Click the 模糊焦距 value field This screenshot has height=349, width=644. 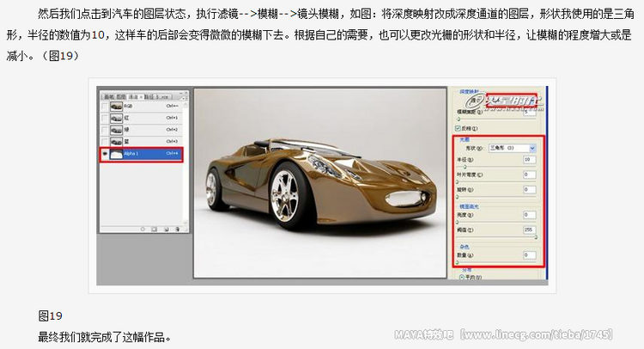coord(530,112)
